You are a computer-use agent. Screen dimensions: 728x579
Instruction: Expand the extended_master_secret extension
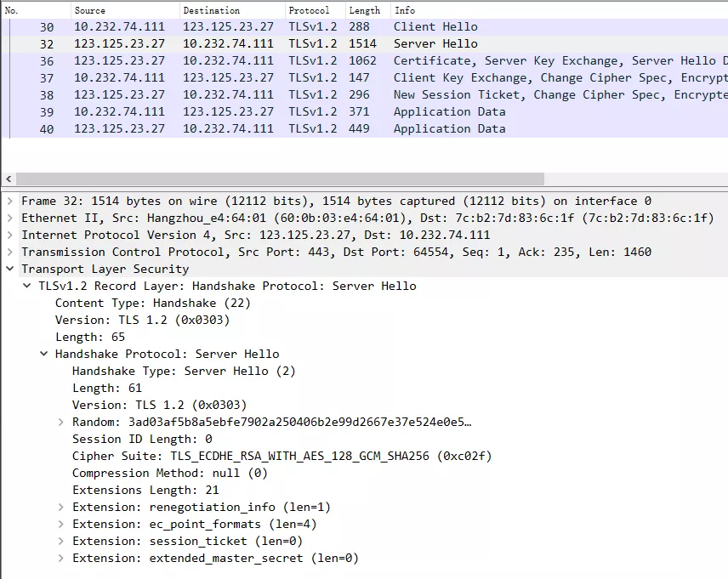click(61, 558)
